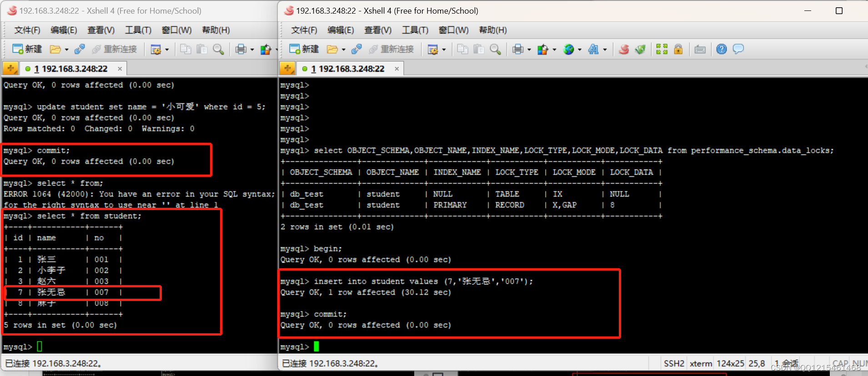Close the session tab in left window

coord(120,69)
